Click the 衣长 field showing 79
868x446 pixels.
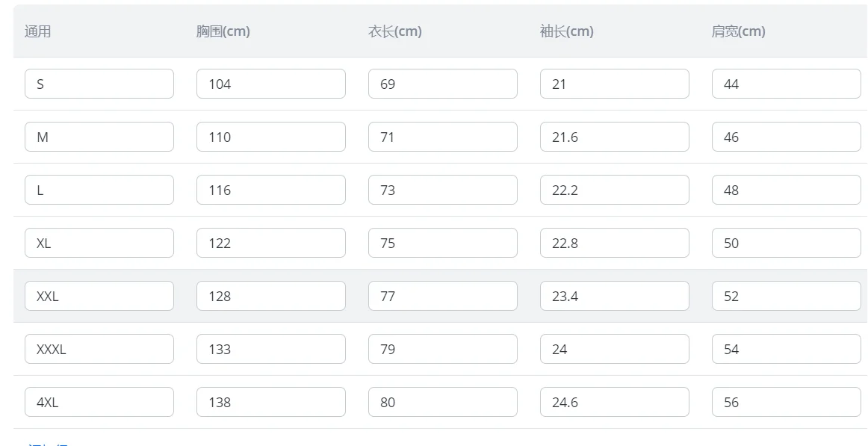tap(442, 349)
